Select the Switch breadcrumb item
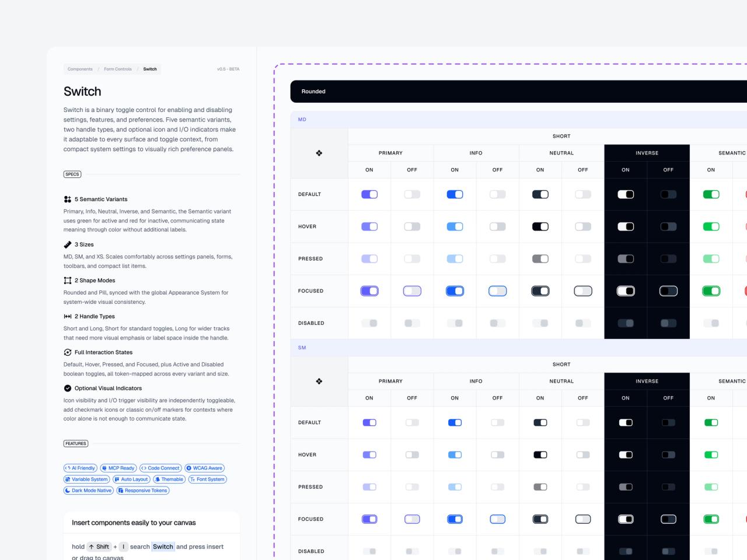This screenshot has width=747, height=560. [150, 69]
